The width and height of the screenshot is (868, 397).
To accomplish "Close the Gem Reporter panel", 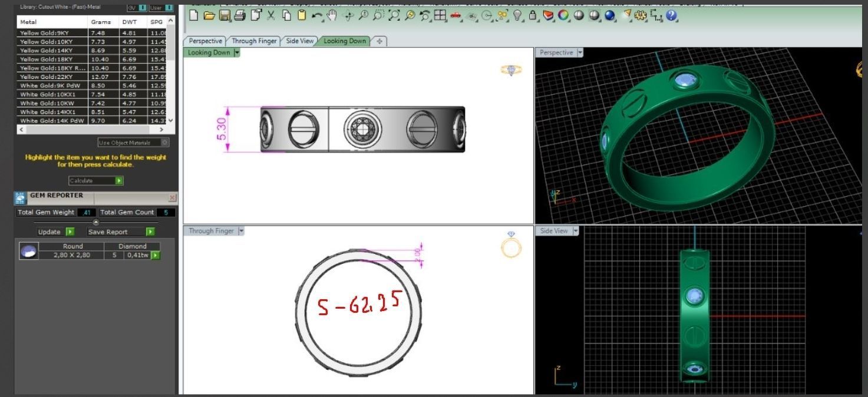I will [x=172, y=198].
